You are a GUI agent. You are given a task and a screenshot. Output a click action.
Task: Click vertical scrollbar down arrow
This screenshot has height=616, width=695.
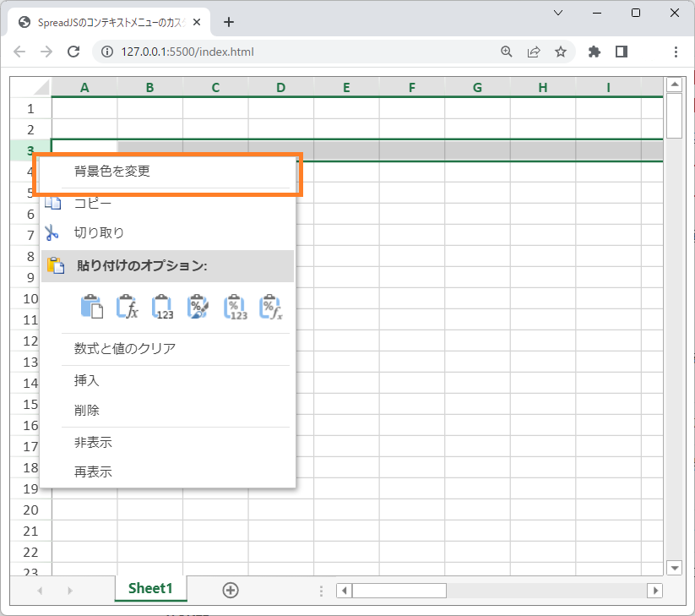pyautogui.click(x=674, y=568)
